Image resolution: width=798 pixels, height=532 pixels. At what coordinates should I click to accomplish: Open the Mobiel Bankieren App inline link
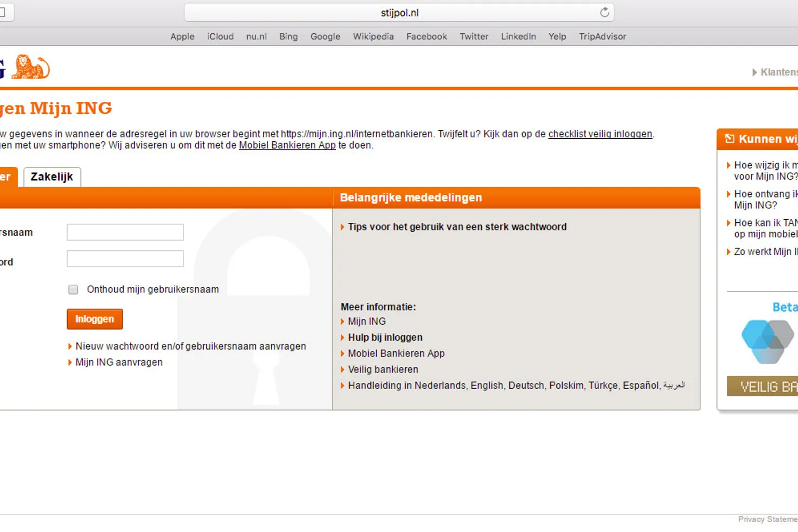tap(287, 145)
